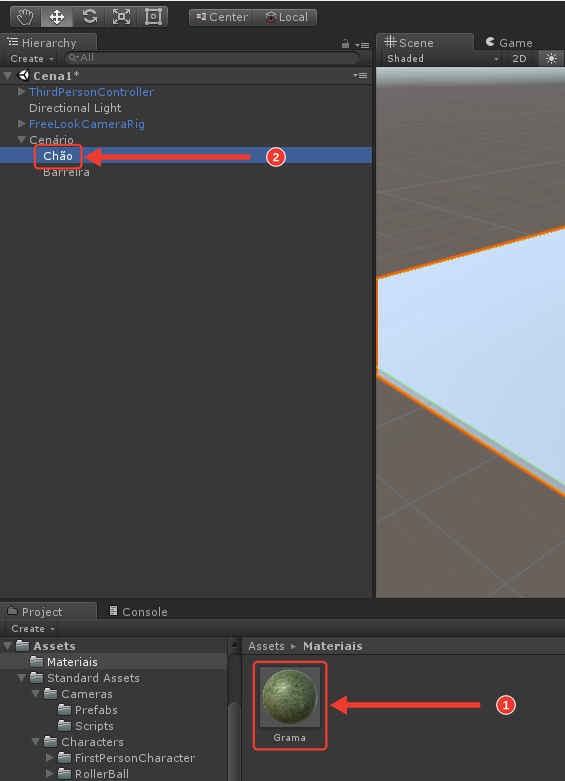Select the Cameras folder
The image size is (565, 781).
tap(86, 694)
